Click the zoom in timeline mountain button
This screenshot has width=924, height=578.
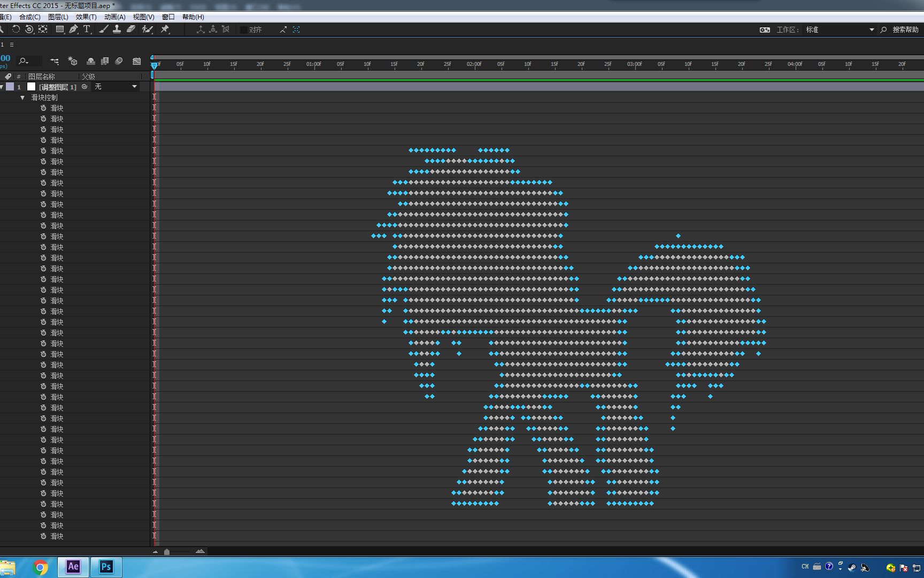tap(201, 551)
